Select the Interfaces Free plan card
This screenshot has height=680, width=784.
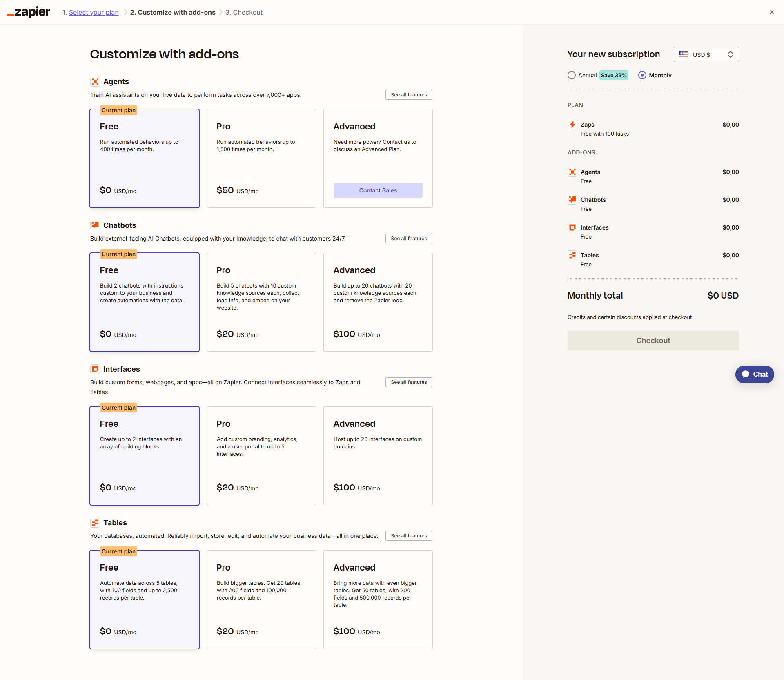145,456
